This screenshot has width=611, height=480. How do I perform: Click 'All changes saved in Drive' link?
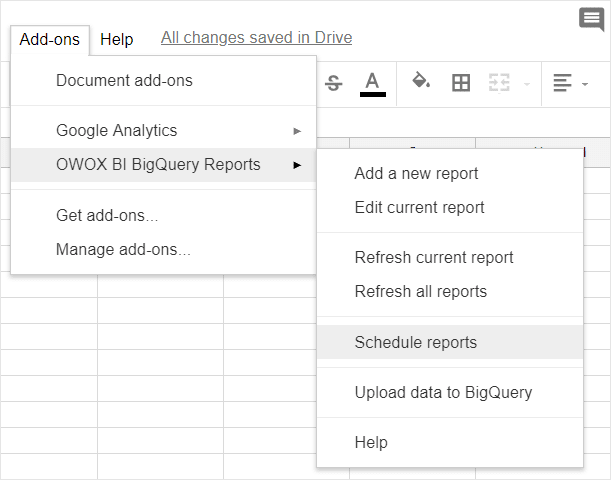point(256,38)
